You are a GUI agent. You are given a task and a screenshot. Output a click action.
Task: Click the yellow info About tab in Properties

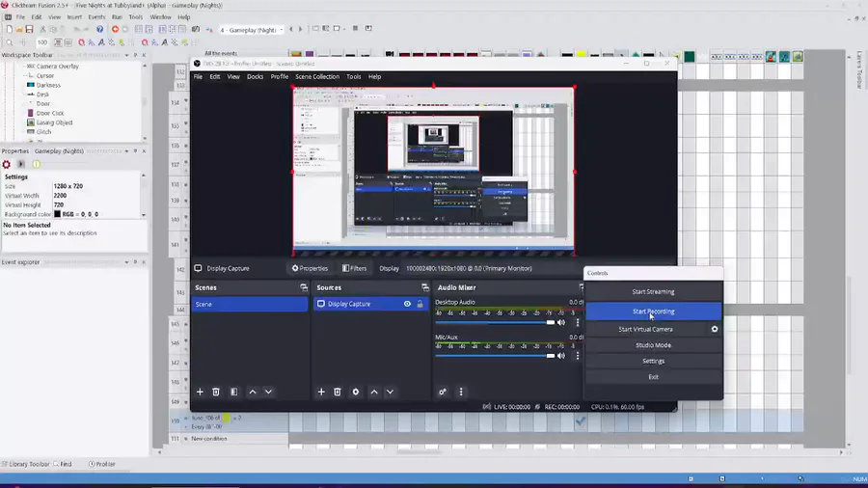(x=36, y=164)
